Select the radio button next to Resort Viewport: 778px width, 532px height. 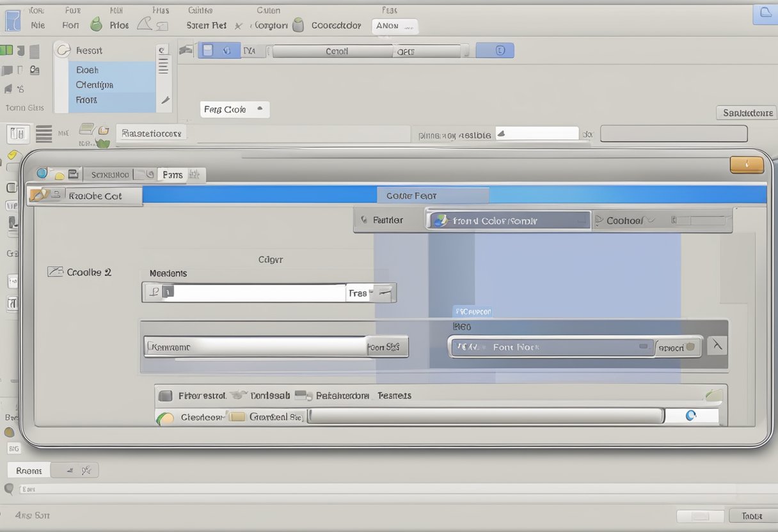(63, 51)
